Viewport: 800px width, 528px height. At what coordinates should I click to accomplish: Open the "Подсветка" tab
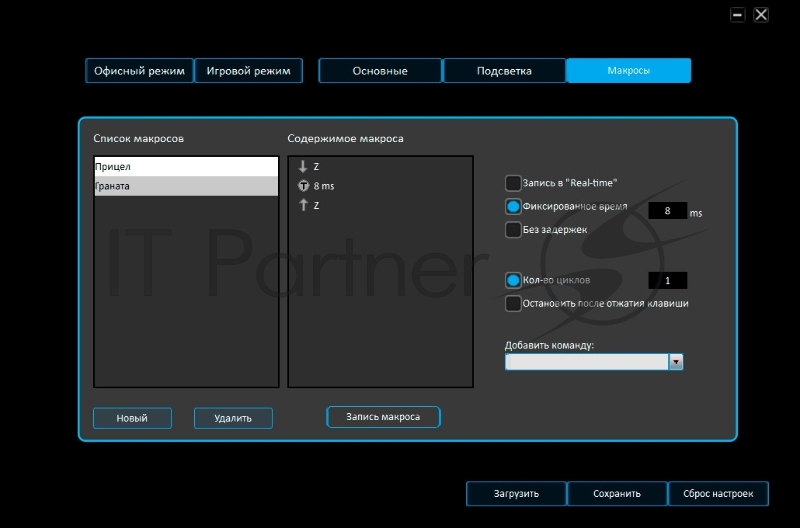tap(504, 71)
